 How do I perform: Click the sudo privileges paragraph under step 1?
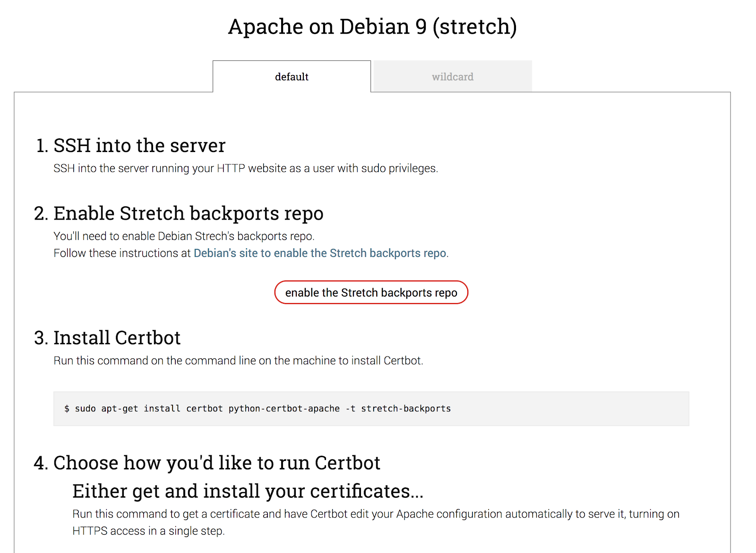coord(246,169)
